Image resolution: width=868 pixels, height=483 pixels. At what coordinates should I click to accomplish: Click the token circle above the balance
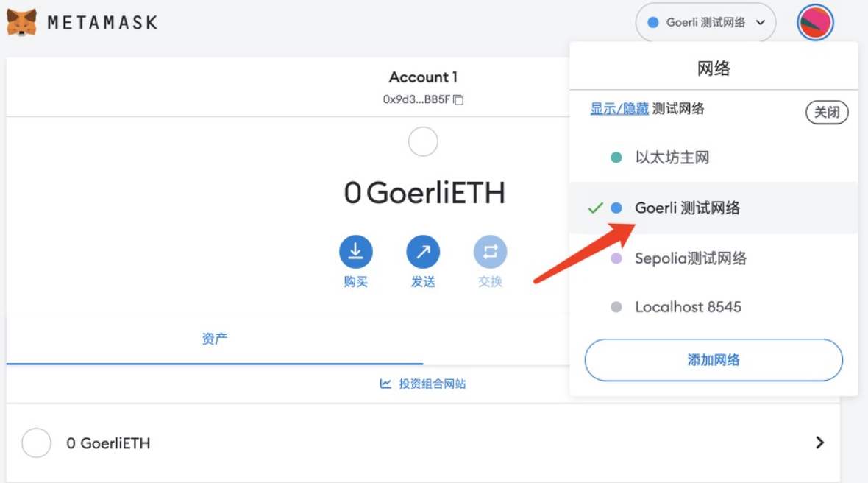(423, 142)
